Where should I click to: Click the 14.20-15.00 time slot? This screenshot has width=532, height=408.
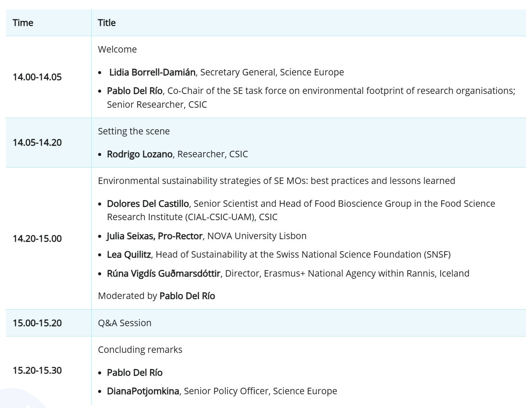(x=37, y=238)
